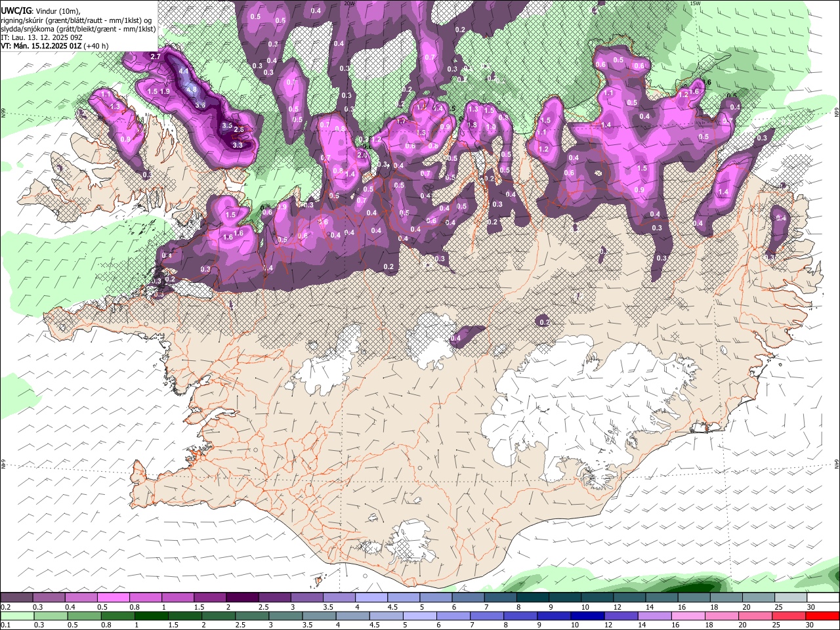Click the rain legend swatch labelled 2.5
The width and height of the screenshot is (840, 630).
coord(252,616)
